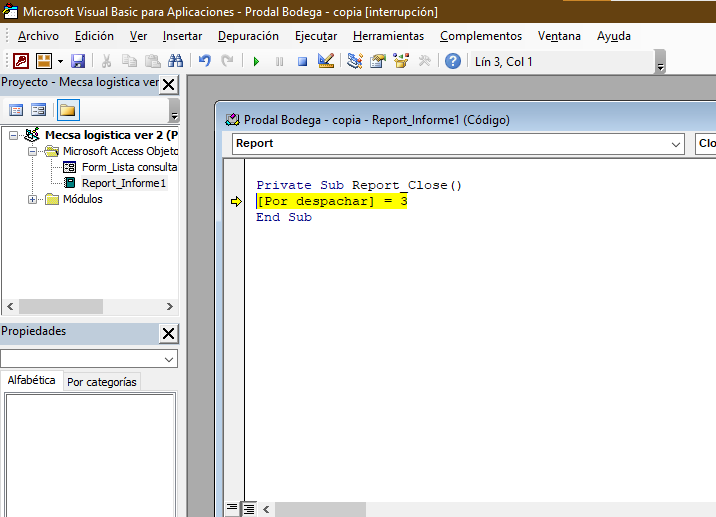Click the Paste clipboard icon
The width and height of the screenshot is (716, 517).
click(153, 61)
